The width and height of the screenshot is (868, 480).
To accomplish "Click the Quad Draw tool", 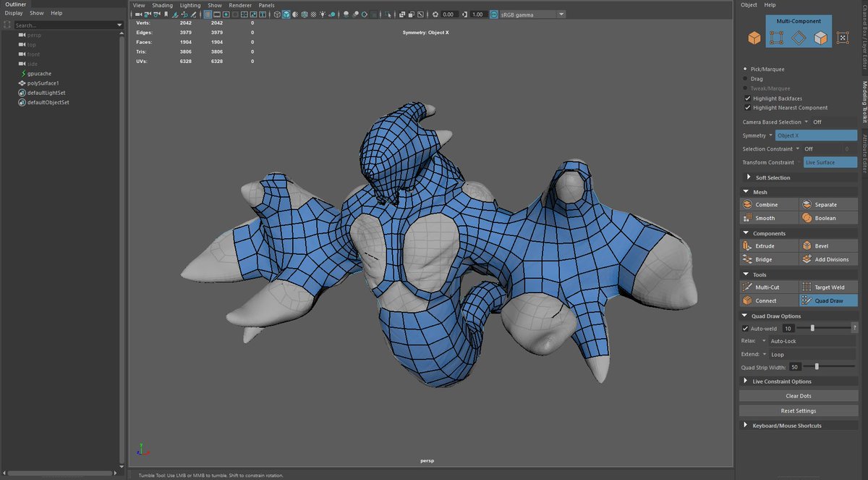I will [x=828, y=300].
